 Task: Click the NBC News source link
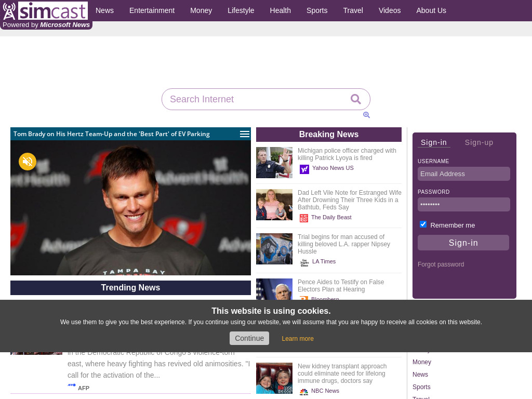click(x=325, y=391)
